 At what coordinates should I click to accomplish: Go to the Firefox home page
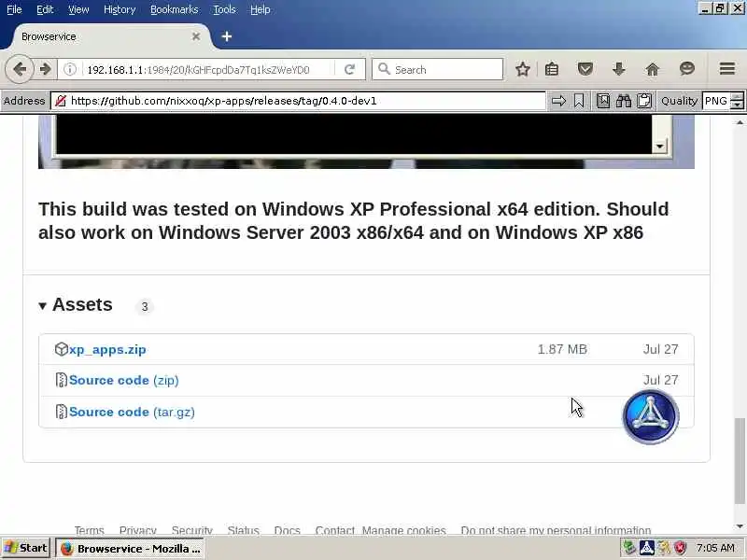tap(652, 69)
